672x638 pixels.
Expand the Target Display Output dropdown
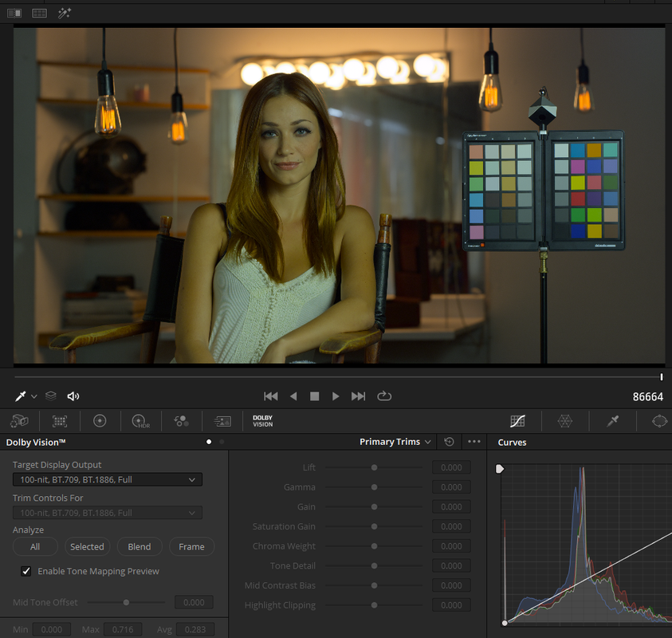pyautogui.click(x=108, y=479)
